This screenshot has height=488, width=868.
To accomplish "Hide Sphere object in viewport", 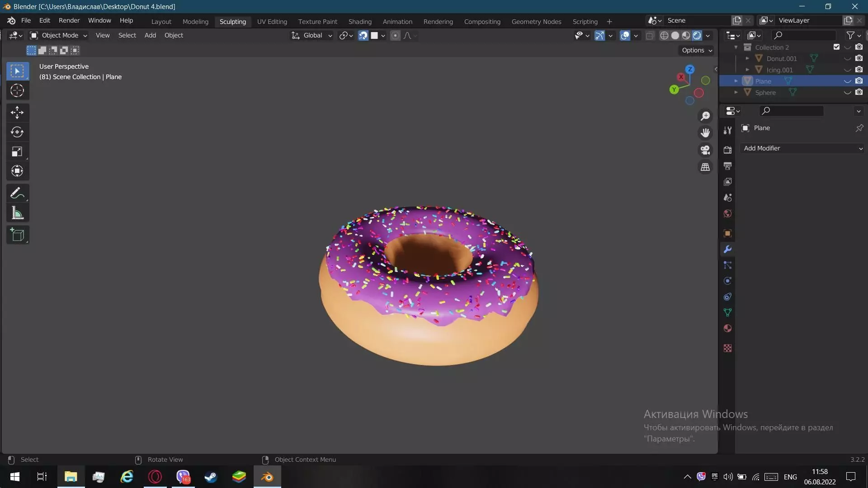I will pyautogui.click(x=848, y=92).
